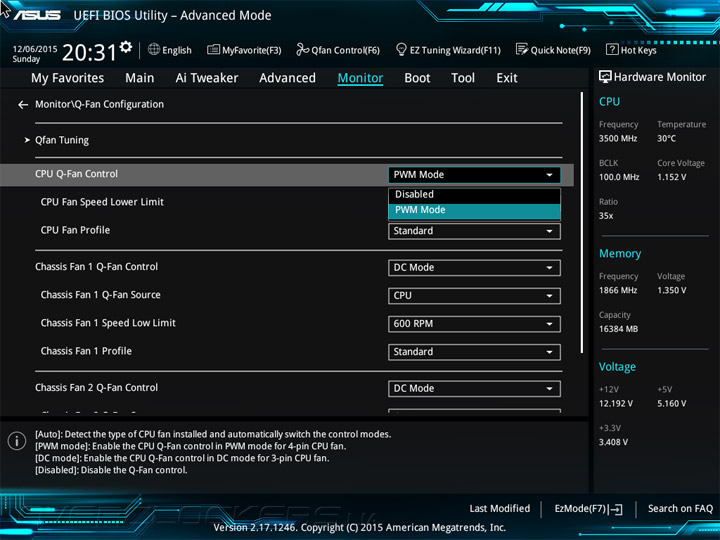
Task: Click the 30°C temperature value
Action: point(666,139)
